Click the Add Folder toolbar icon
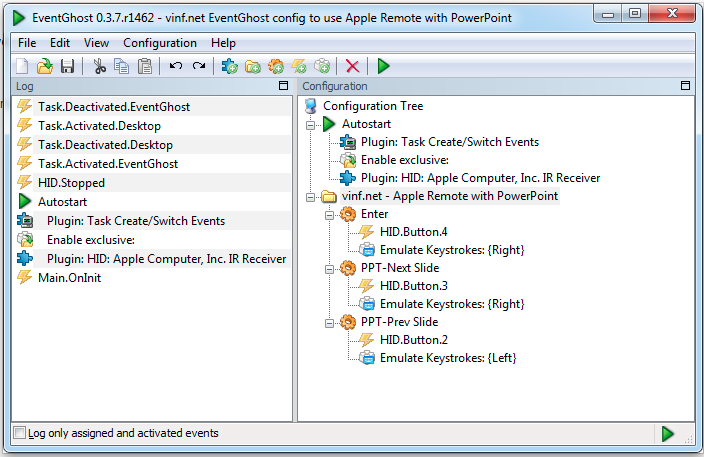Screen dimensions: 704x457 coord(253,66)
